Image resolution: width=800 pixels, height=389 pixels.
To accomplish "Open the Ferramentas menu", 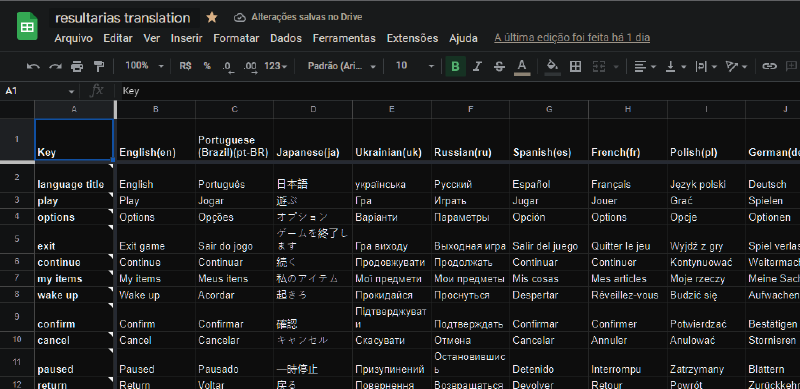I will click(x=344, y=38).
